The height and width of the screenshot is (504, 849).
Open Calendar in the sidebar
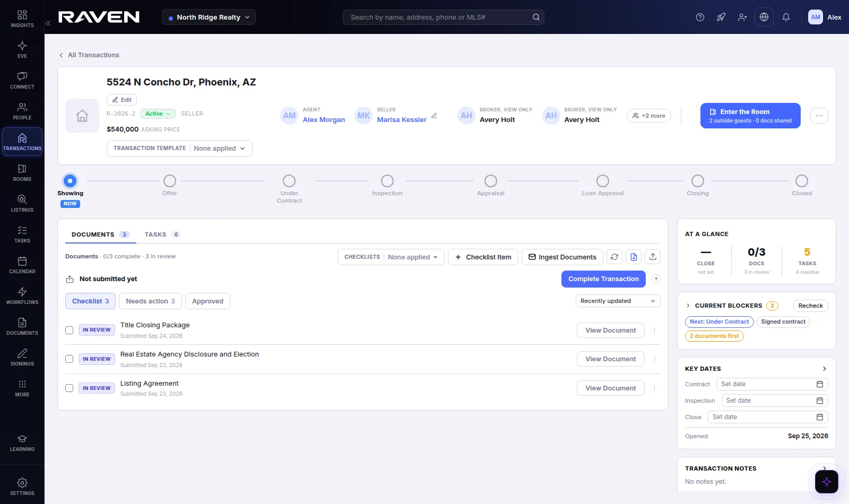tap(22, 265)
